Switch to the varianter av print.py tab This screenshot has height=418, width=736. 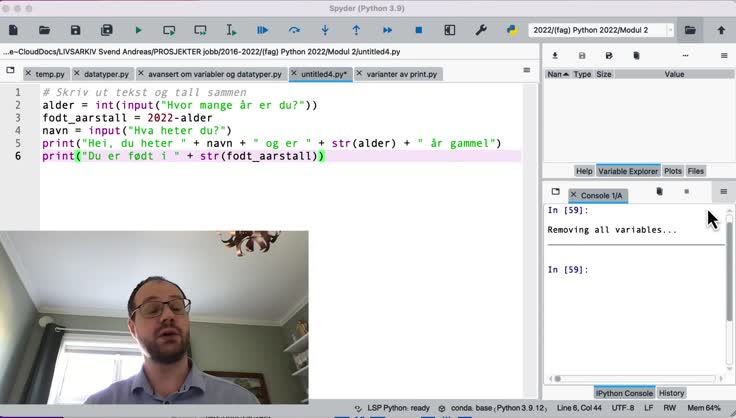402,74
